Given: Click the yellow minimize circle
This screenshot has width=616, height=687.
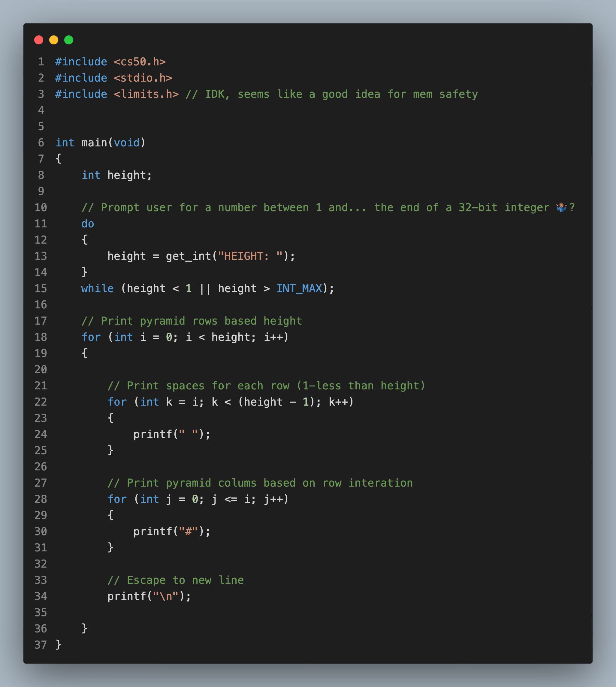Looking at the screenshot, I should coord(54,40).
